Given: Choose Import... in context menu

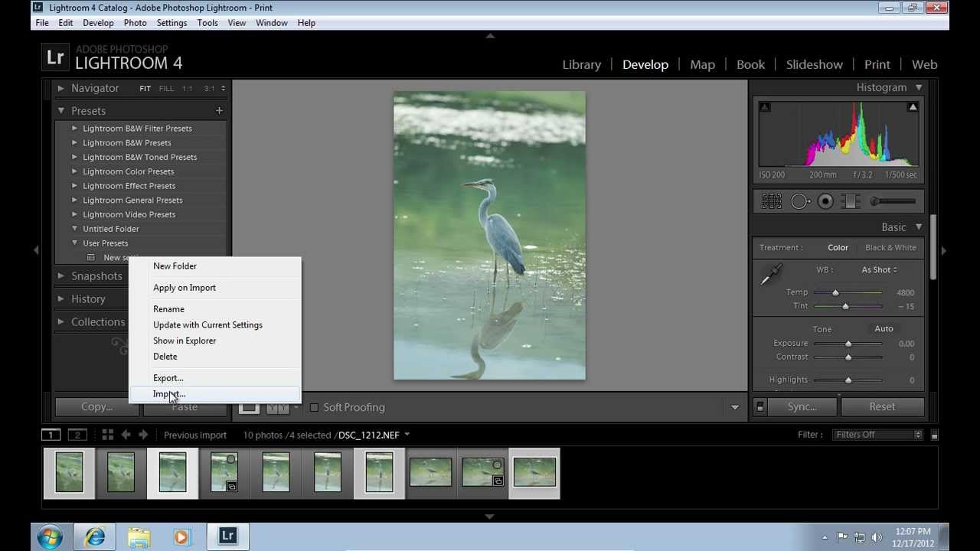Looking at the screenshot, I should click(214, 394).
